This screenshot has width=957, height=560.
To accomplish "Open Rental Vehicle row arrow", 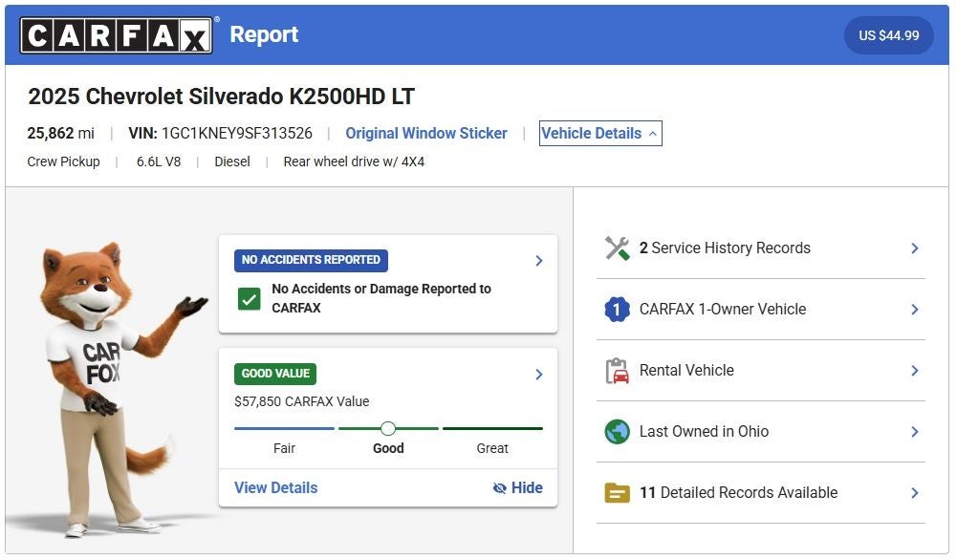I will (914, 370).
